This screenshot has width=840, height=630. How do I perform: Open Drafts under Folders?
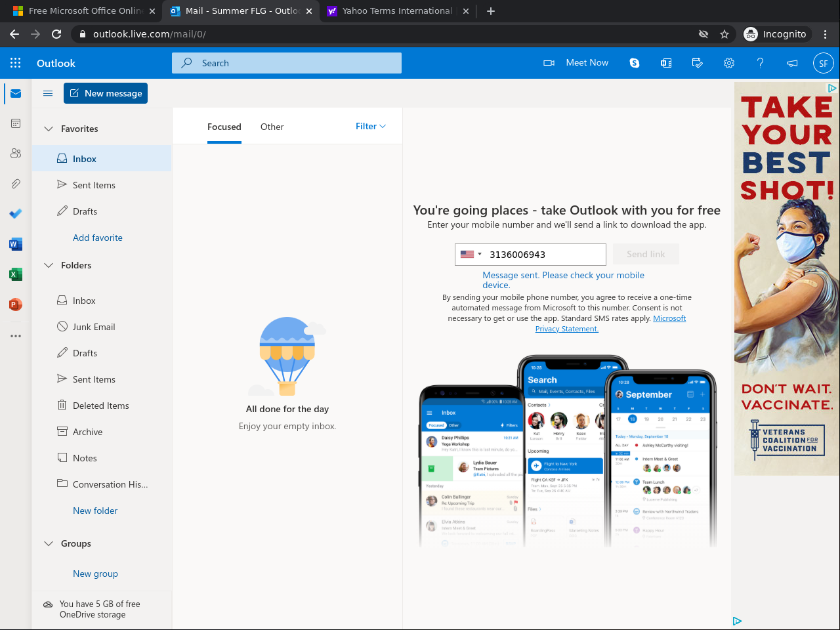pos(102,353)
